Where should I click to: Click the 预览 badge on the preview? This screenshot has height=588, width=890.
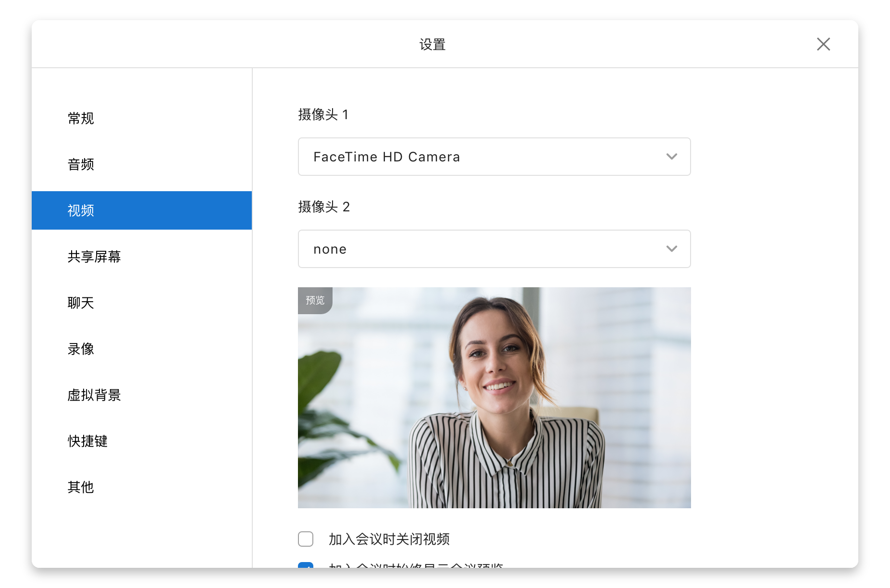pos(315,300)
